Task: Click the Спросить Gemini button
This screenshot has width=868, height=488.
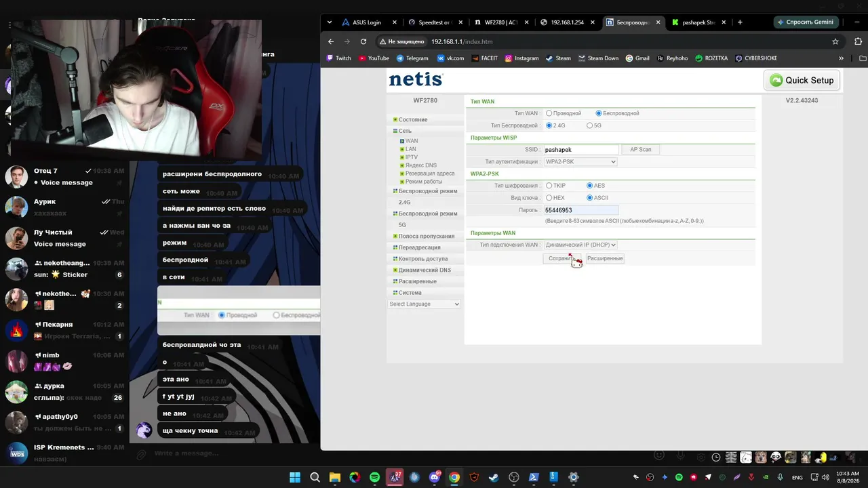Action: 805,22
